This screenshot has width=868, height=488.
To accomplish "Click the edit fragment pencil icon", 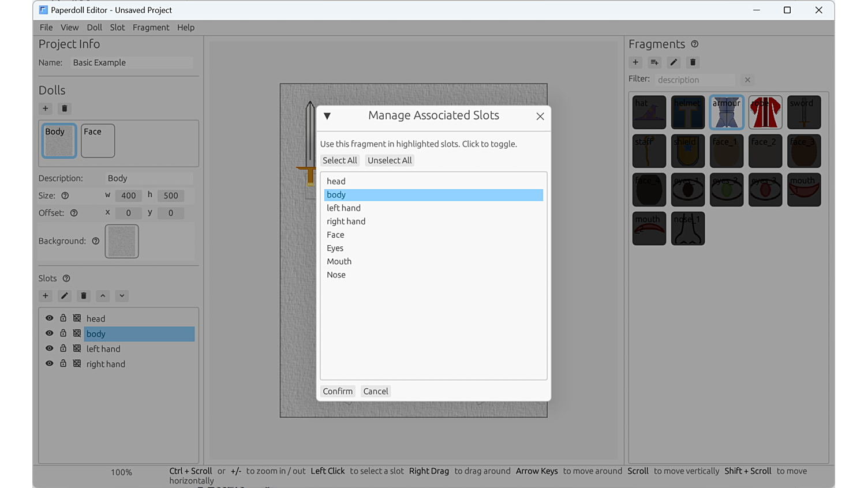I will (674, 62).
